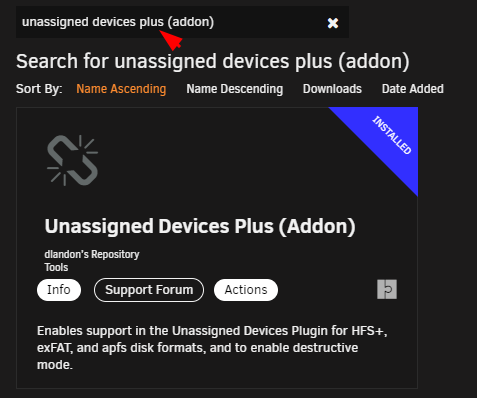Clear the search box with the X icon
The width and height of the screenshot is (477, 398).
pos(333,23)
